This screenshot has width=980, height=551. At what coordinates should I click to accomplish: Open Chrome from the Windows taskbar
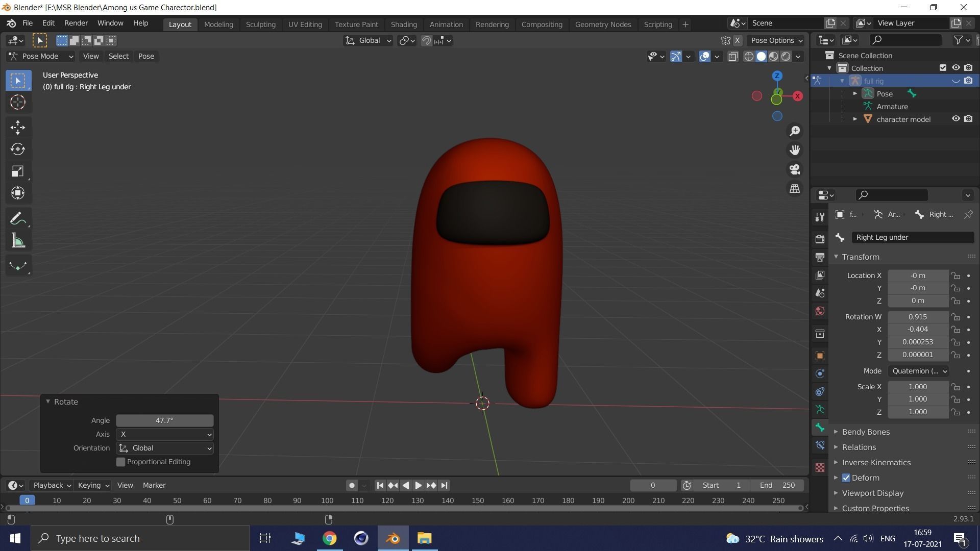point(330,539)
